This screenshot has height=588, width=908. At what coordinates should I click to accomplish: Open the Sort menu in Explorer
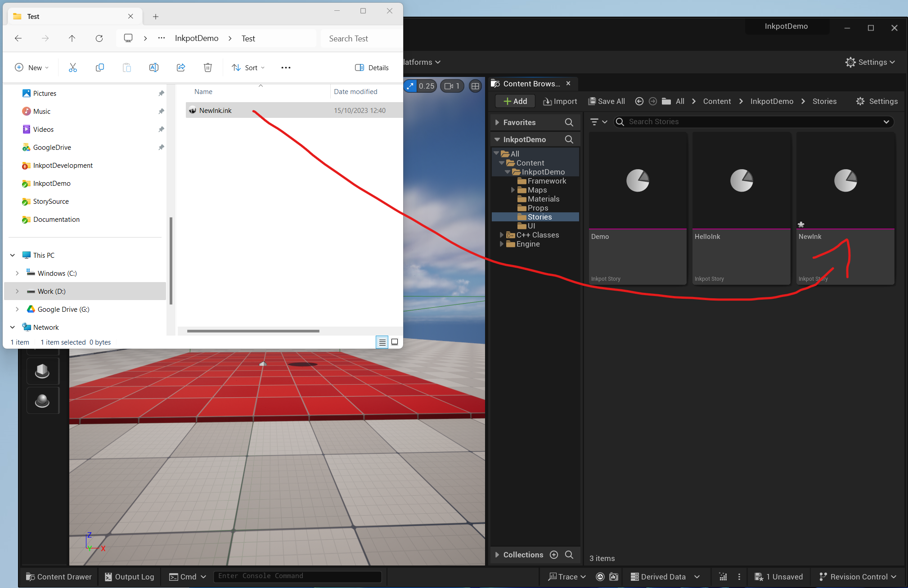point(248,67)
